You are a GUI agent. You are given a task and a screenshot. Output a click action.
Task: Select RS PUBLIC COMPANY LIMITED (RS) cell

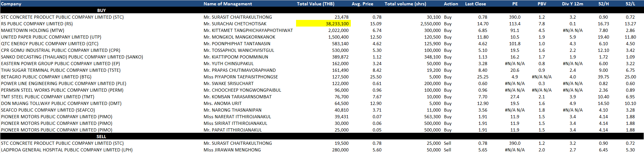[37, 24]
